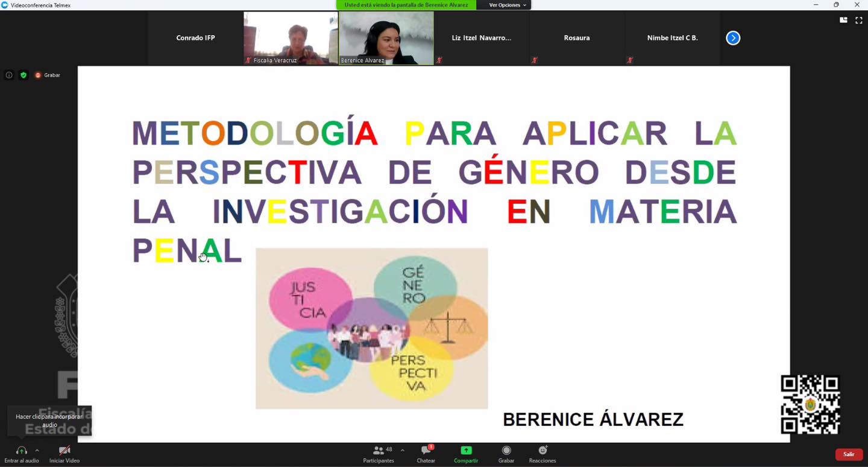Minimize the Videoconferencia Telmex window
This screenshot has height=467, width=868.
pyautogui.click(x=816, y=5)
